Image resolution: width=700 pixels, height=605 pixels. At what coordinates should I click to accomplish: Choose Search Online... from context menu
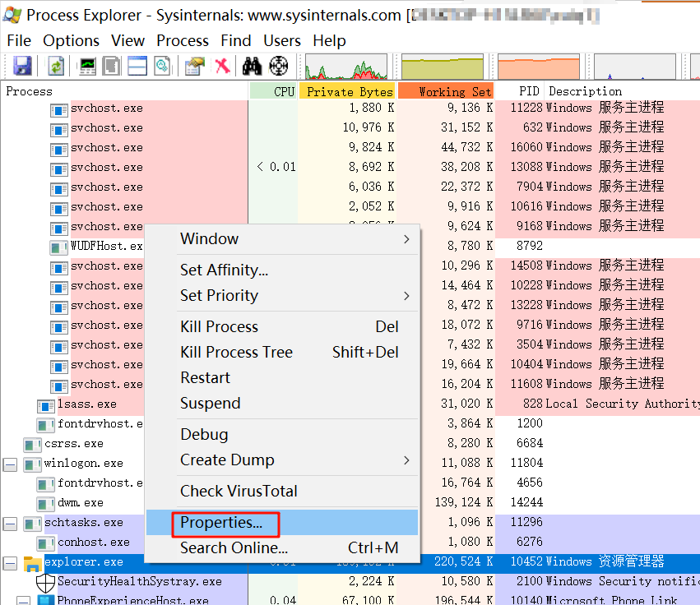pyautogui.click(x=282, y=547)
